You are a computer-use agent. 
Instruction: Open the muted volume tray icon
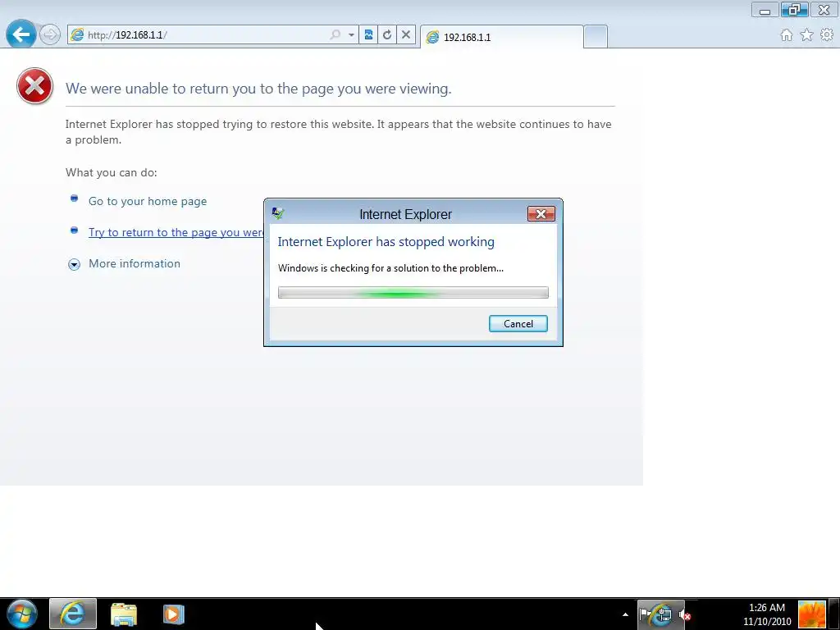tap(685, 614)
